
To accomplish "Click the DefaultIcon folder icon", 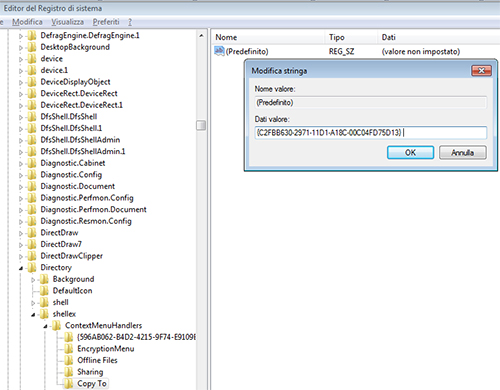I will (44, 291).
